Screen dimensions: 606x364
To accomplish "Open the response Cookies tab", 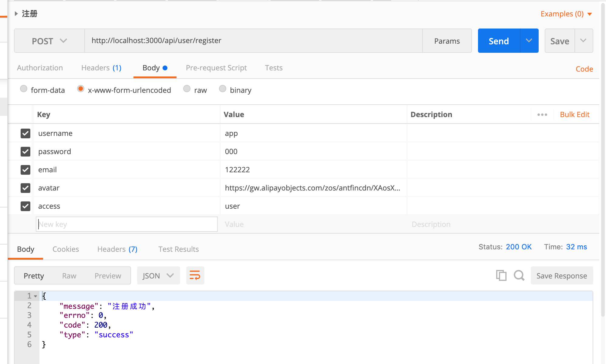I will 66,249.
